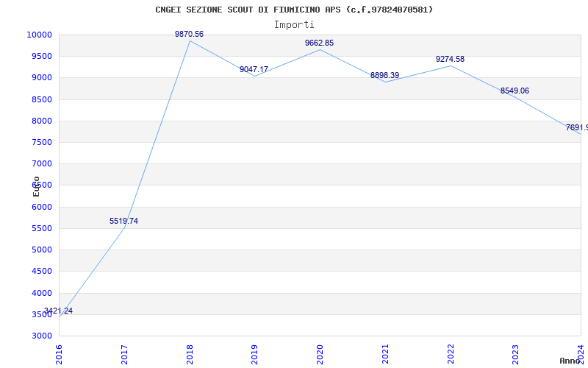Click the 3000 y-axis tick label

click(x=41, y=336)
